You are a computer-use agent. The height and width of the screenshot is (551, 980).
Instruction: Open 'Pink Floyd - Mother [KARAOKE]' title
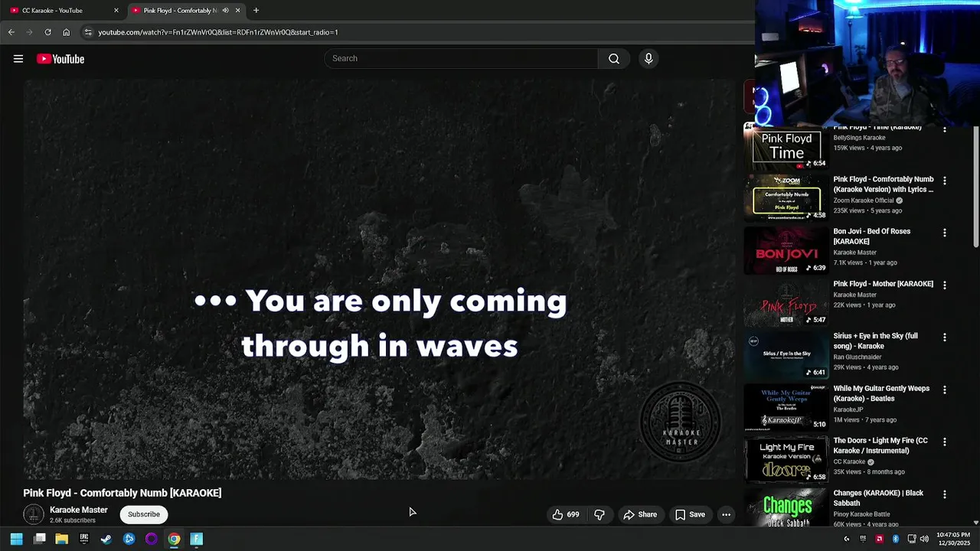(x=884, y=284)
